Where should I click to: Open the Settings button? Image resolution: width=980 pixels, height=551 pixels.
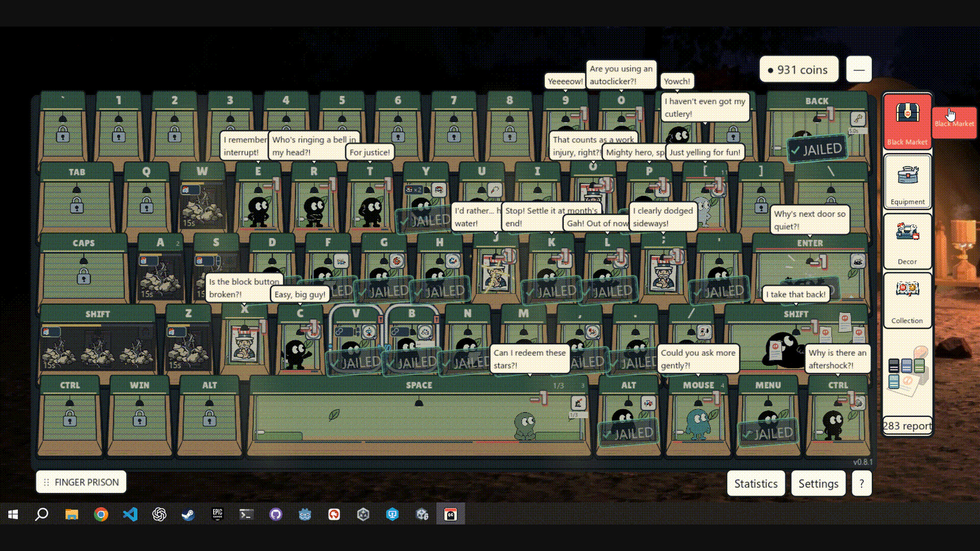[x=818, y=483]
